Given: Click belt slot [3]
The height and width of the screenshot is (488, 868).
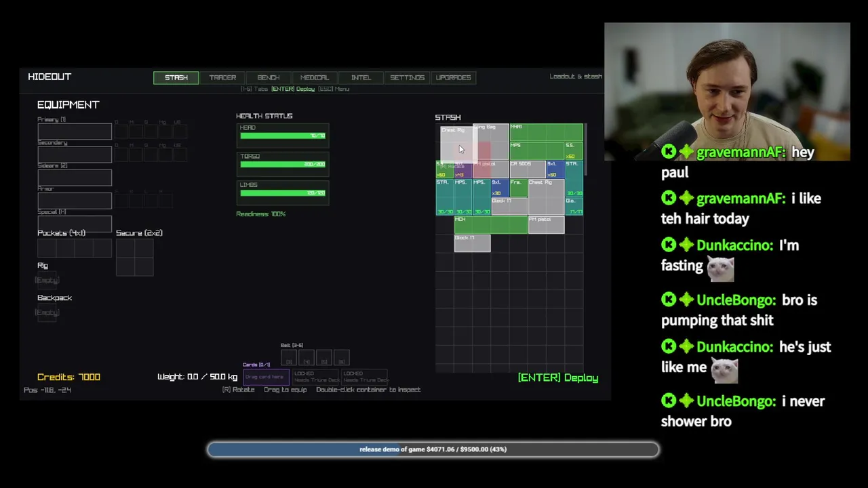Looking at the screenshot, I should click(289, 358).
